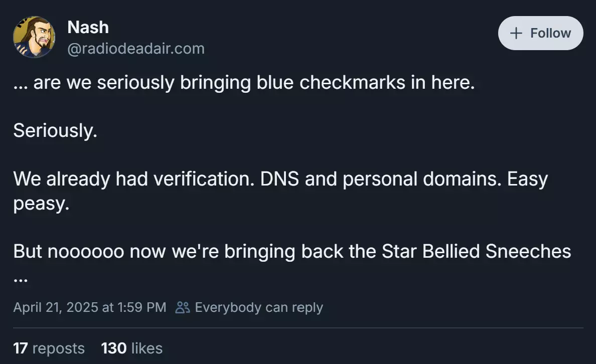
Task: Click the @radiodeadair.com handle
Action: point(136,49)
